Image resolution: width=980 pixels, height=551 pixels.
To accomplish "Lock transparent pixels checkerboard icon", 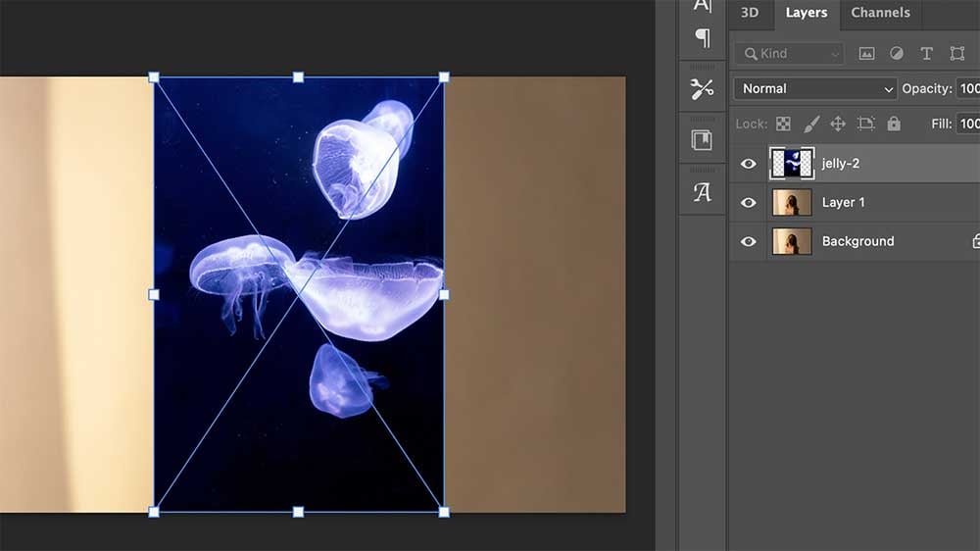I will 783,124.
